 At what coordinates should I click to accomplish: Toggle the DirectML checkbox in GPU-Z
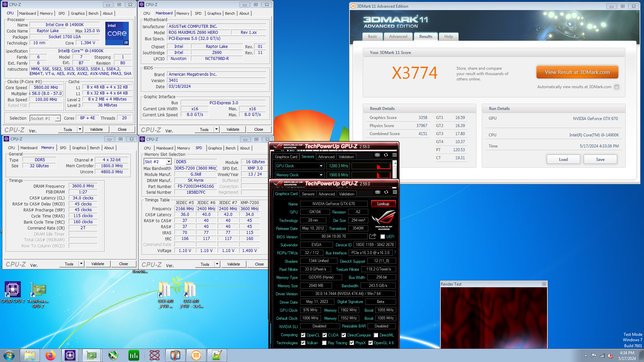pyautogui.click(x=376, y=335)
